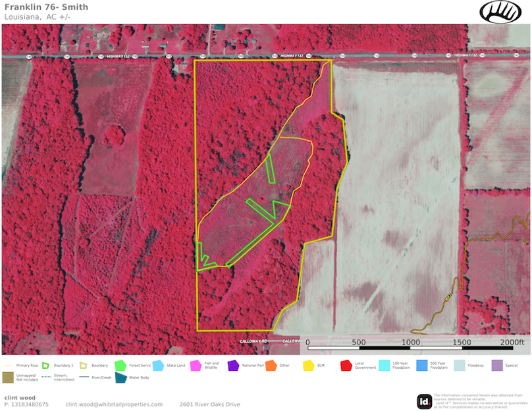Click the National Park purple legend icon
Screen dimensions: 532x411
point(232,365)
